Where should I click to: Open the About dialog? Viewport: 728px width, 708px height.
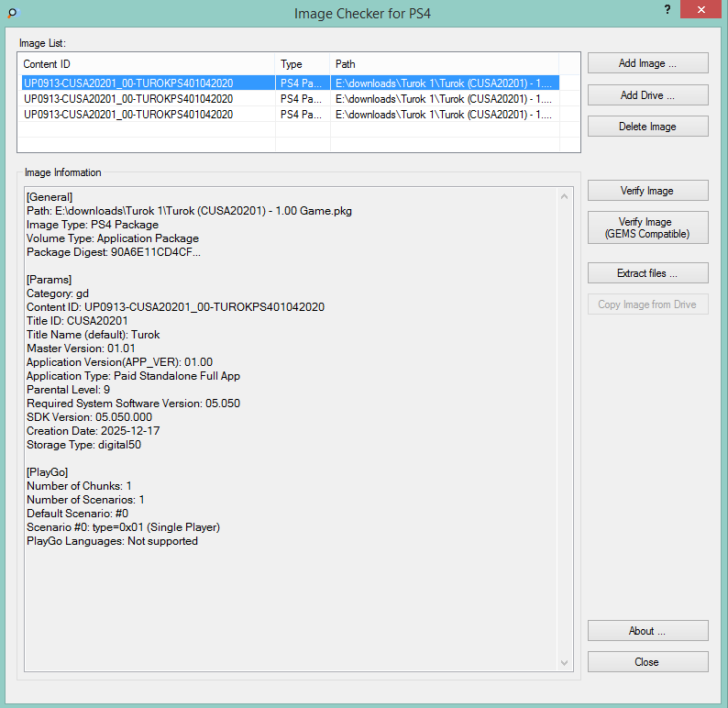pos(647,631)
